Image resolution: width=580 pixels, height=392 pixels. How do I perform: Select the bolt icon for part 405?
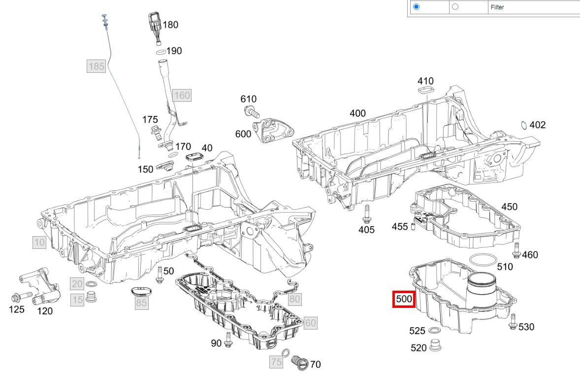pyautogui.click(x=366, y=214)
